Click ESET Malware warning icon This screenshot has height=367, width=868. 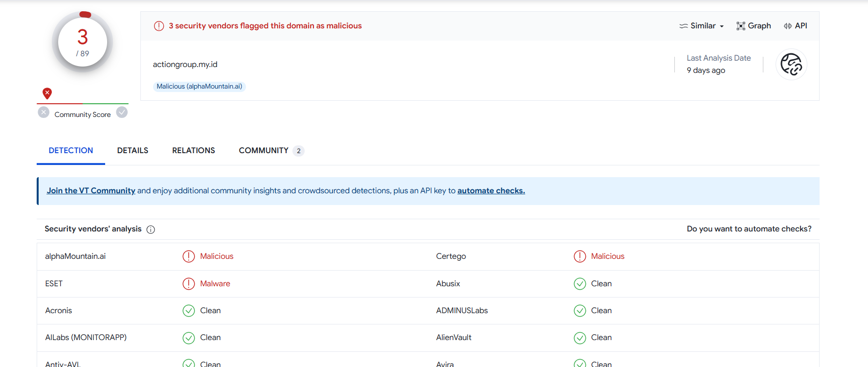(x=188, y=284)
